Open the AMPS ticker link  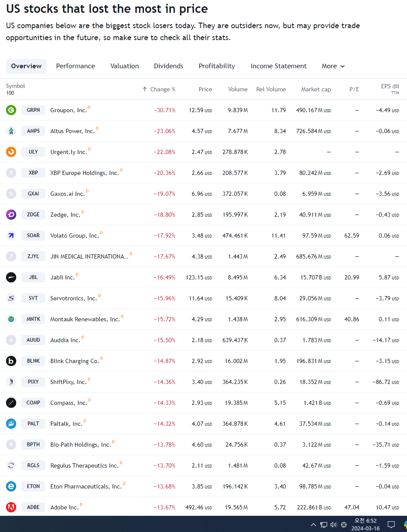[x=33, y=131]
